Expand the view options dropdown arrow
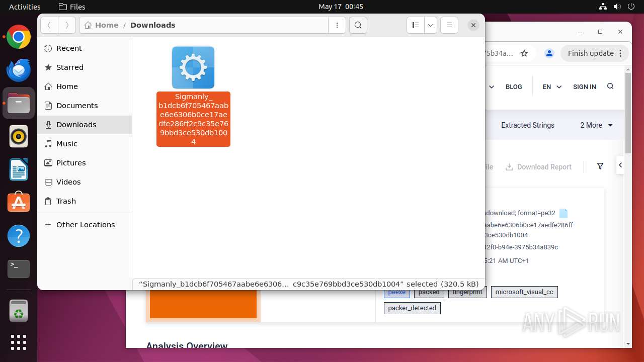Viewport: 644px width, 362px height. coord(431,25)
